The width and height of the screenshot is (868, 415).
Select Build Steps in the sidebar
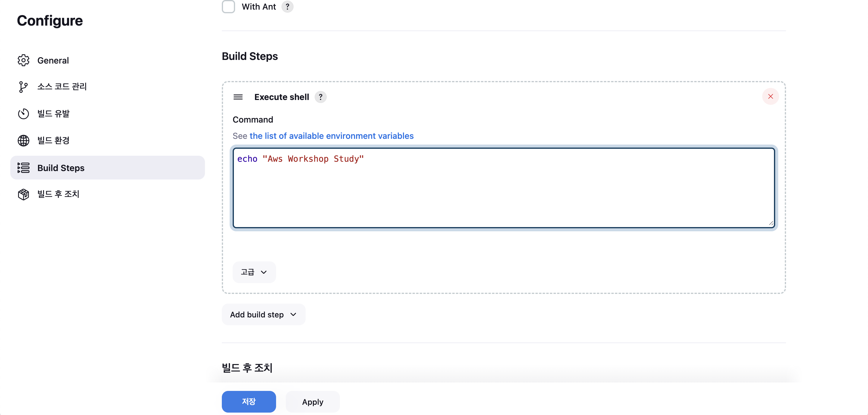pyautogui.click(x=107, y=168)
